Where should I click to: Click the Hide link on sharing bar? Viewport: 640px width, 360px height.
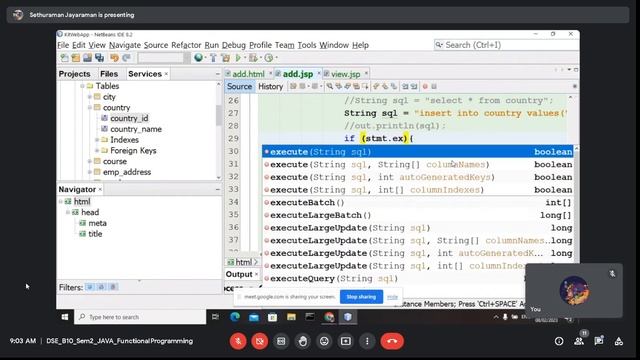click(x=392, y=297)
